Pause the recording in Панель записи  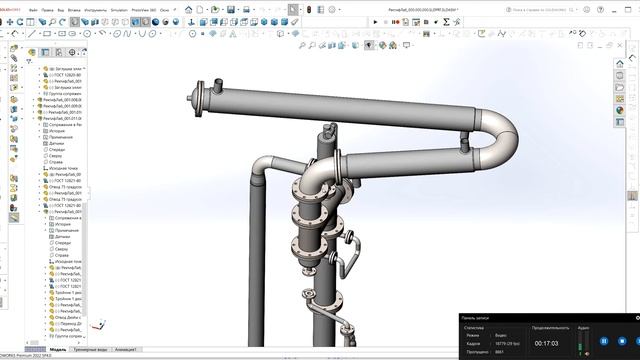pos(604,341)
